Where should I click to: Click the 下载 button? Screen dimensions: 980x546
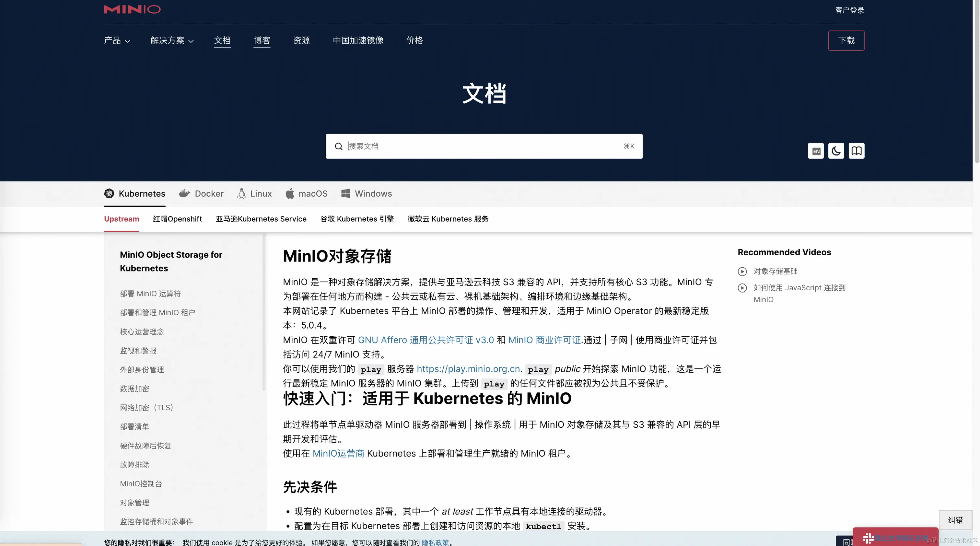click(846, 41)
